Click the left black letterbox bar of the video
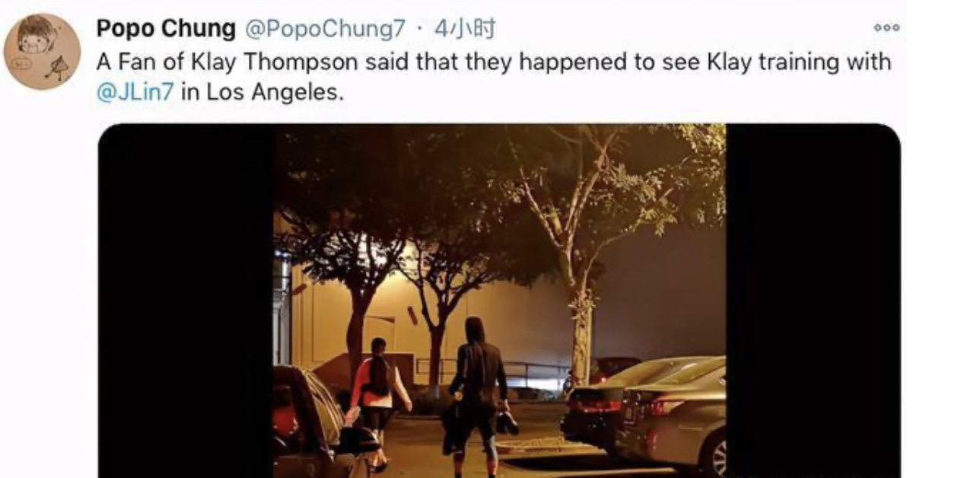Screen dimensions: 980x478 point(186,301)
